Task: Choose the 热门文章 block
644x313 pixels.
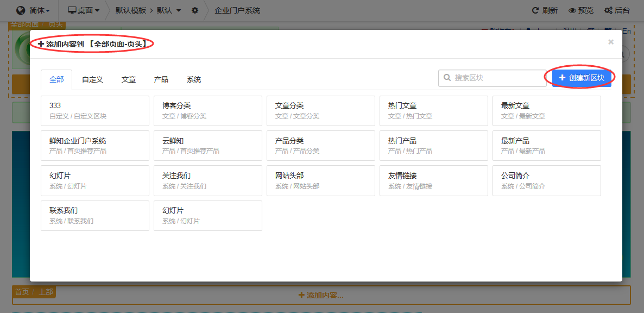Action: [433, 110]
